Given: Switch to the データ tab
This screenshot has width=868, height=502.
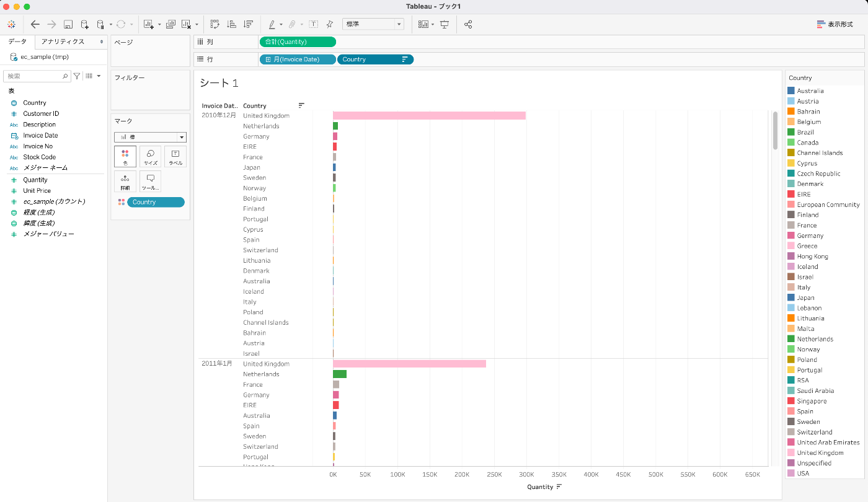Looking at the screenshot, I should pos(17,42).
